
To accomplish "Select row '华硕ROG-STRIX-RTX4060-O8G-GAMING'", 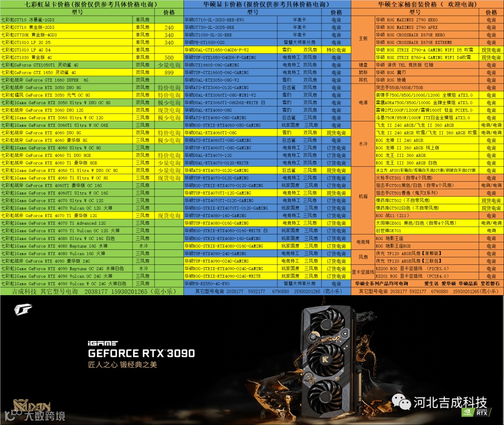I will coord(267,125).
